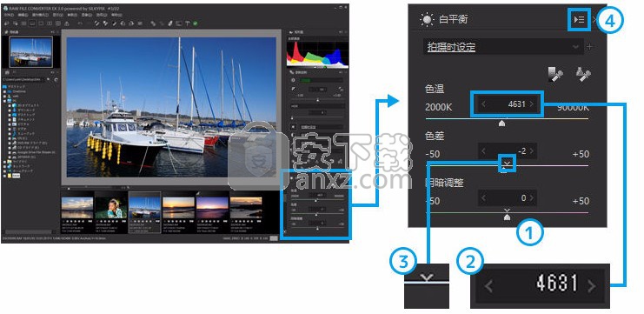
Task: Click the horizontal scrollbar under the folder tree
Action: (29, 232)
